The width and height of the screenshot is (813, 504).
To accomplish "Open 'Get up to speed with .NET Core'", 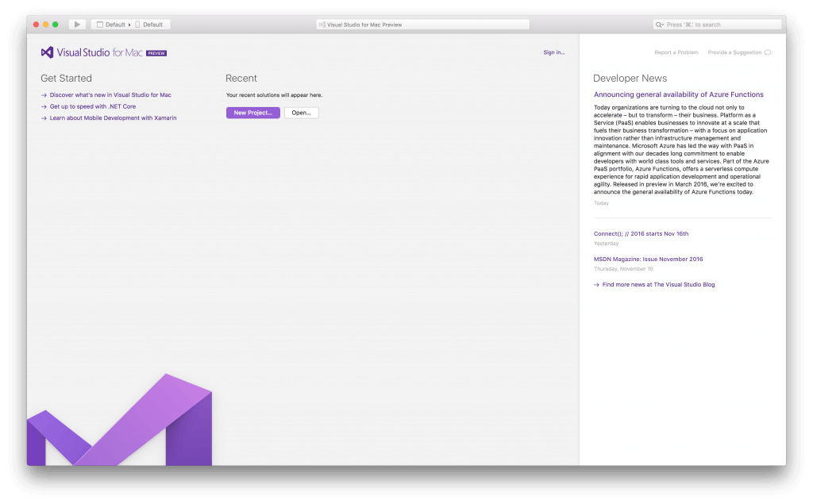I will click(x=93, y=106).
